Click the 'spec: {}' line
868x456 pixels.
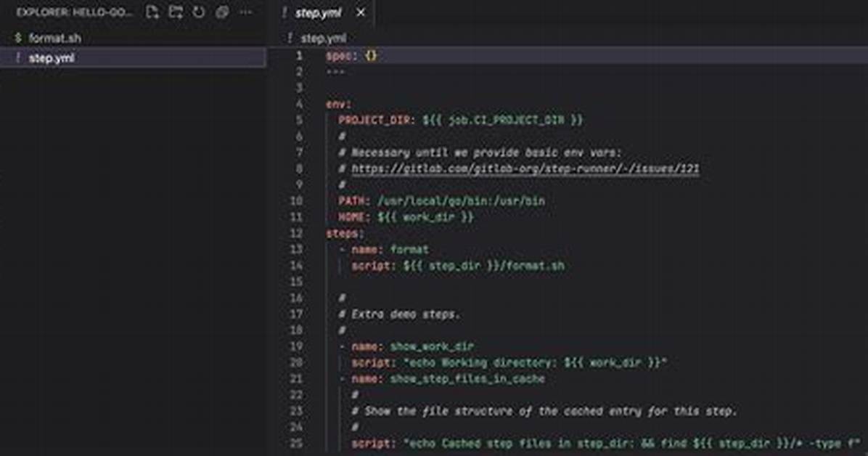[x=351, y=55]
